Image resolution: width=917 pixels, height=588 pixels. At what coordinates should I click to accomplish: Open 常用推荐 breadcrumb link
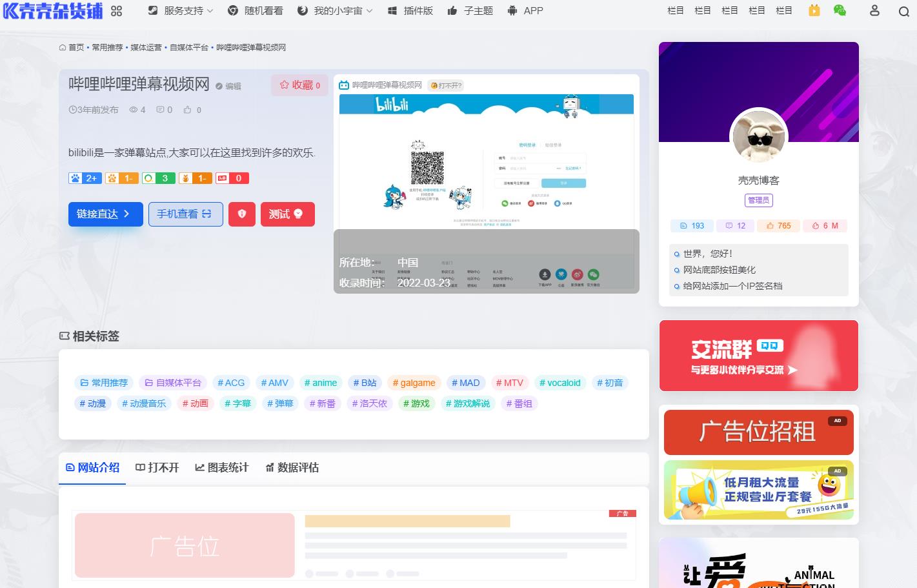(x=107, y=48)
